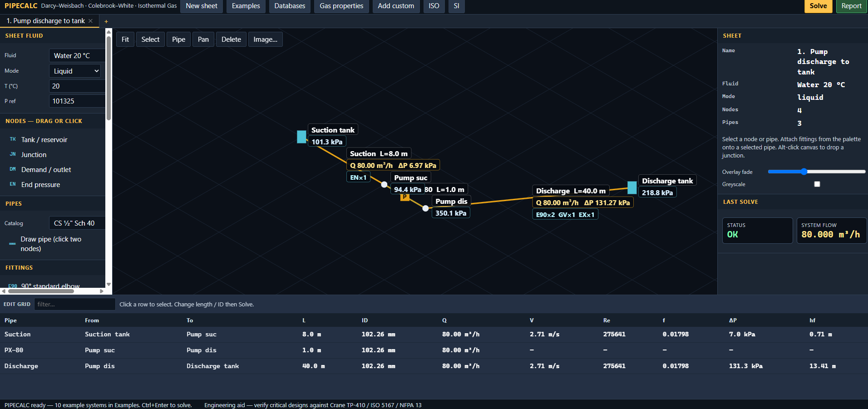Click the P ref input field
Viewport: 868px width, 409px height.
(x=77, y=101)
